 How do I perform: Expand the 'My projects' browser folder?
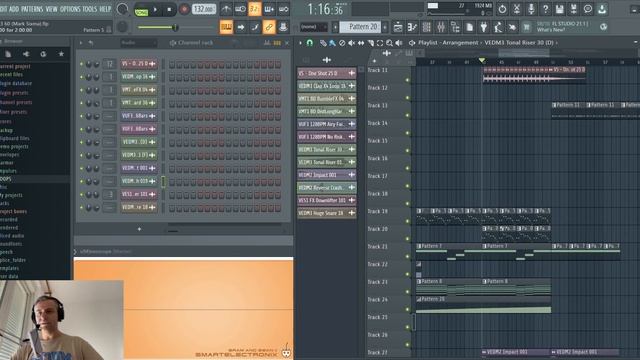point(11,195)
